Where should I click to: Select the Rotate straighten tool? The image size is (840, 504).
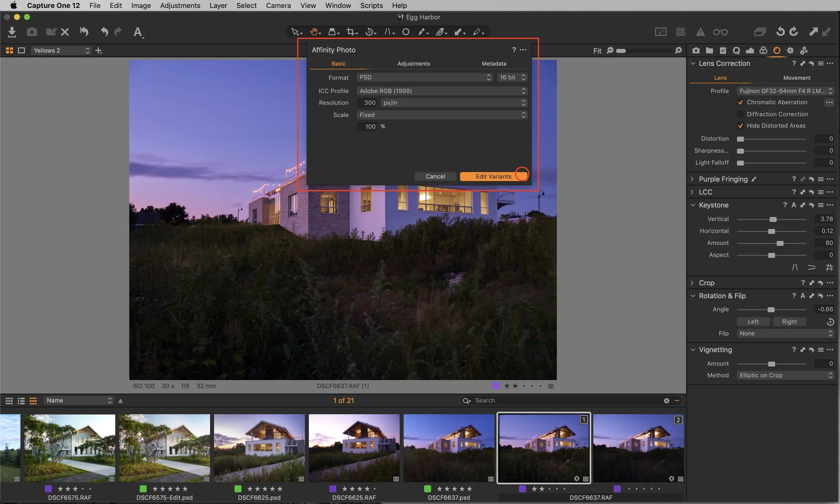(x=370, y=32)
